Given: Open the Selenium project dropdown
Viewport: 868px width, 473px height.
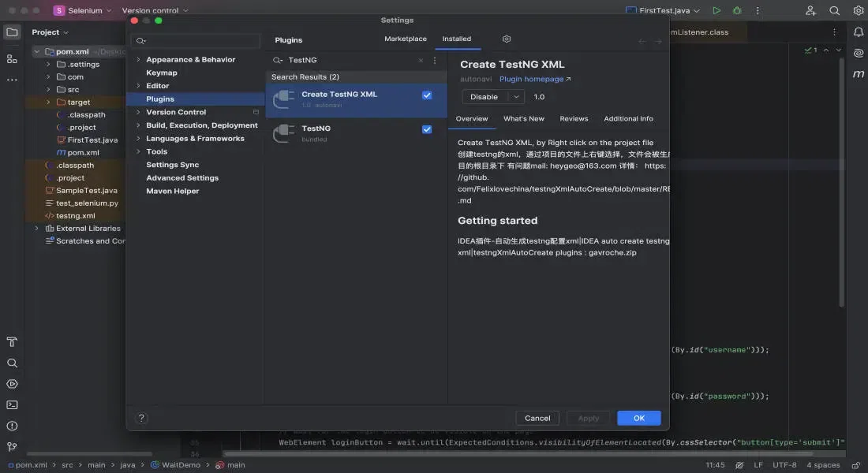Looking at the screenshot, I should [x=83, y=10].
